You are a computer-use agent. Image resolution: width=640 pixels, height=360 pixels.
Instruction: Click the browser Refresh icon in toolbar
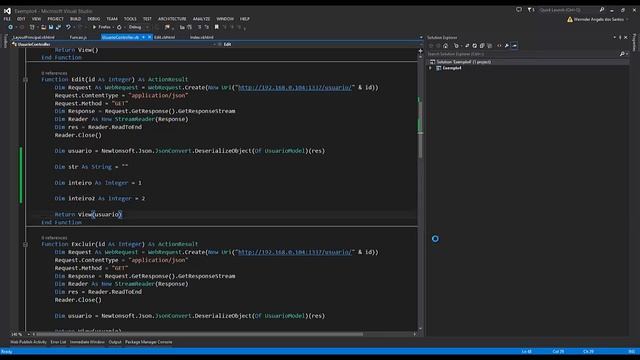pos(119,27)
